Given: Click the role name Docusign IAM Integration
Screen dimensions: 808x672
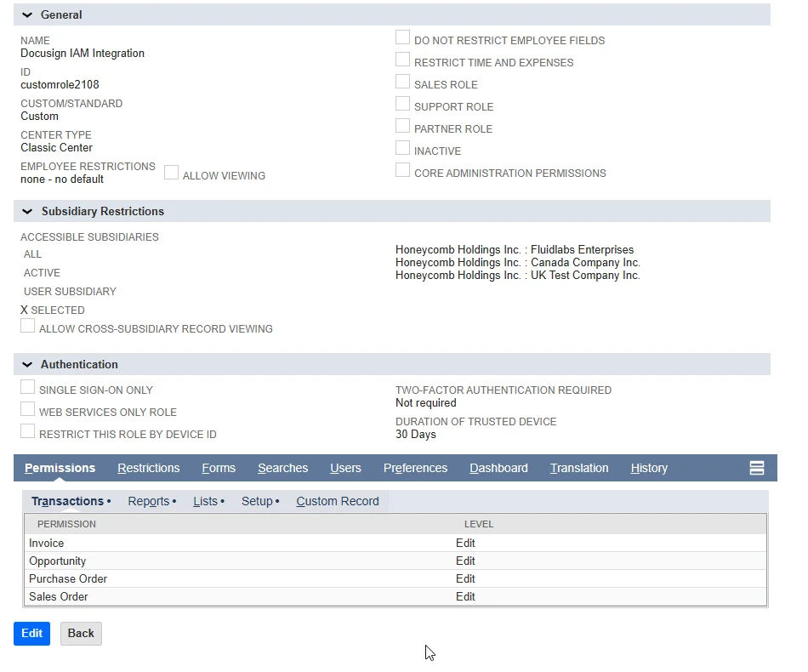Looking at the screenshot, I should 83,54.
